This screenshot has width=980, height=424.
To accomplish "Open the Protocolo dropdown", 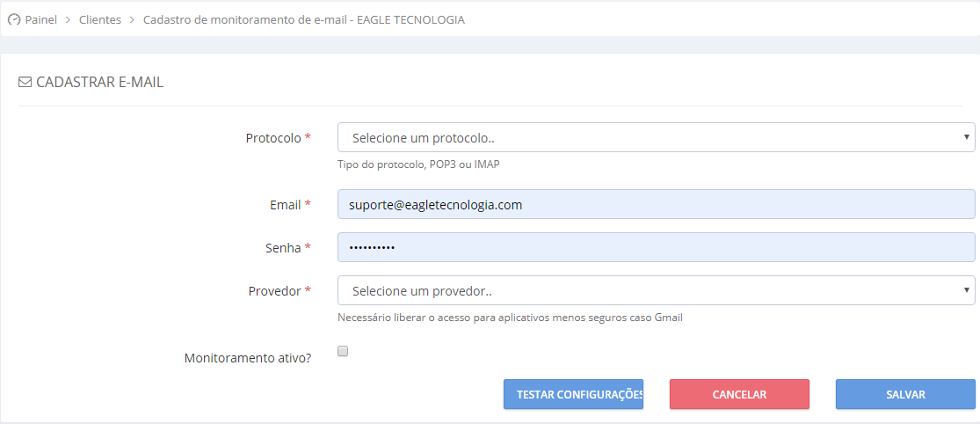I will coord(657,137).
